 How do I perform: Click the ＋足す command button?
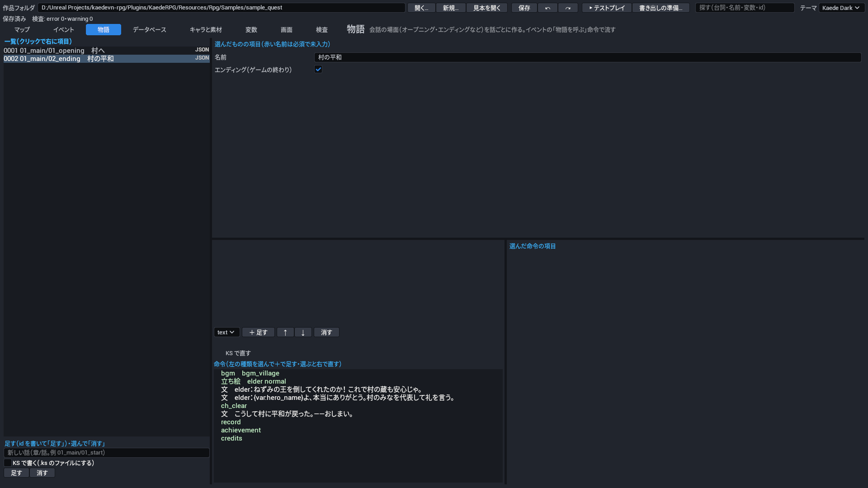coord(258,333)
